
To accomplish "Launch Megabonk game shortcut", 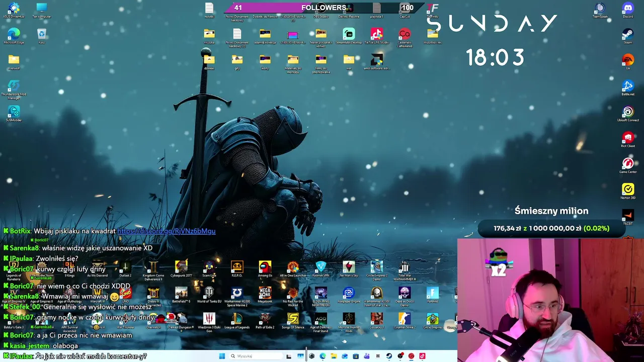I will [265, 295].
